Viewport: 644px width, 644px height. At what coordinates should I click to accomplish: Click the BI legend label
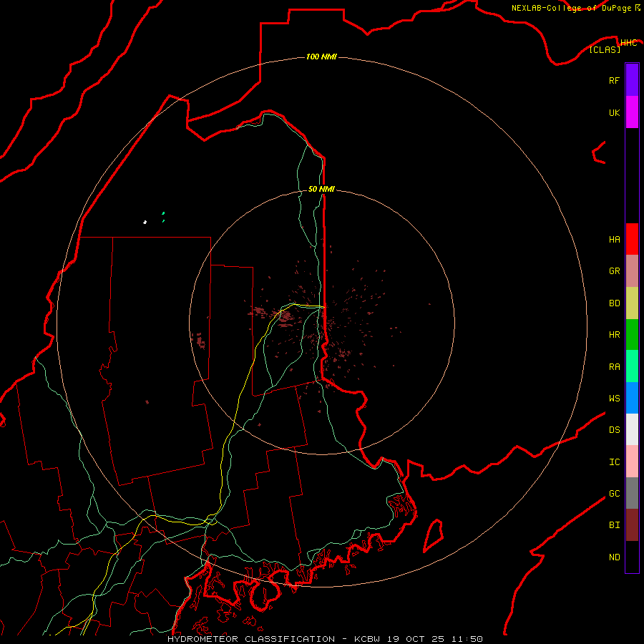614,525
